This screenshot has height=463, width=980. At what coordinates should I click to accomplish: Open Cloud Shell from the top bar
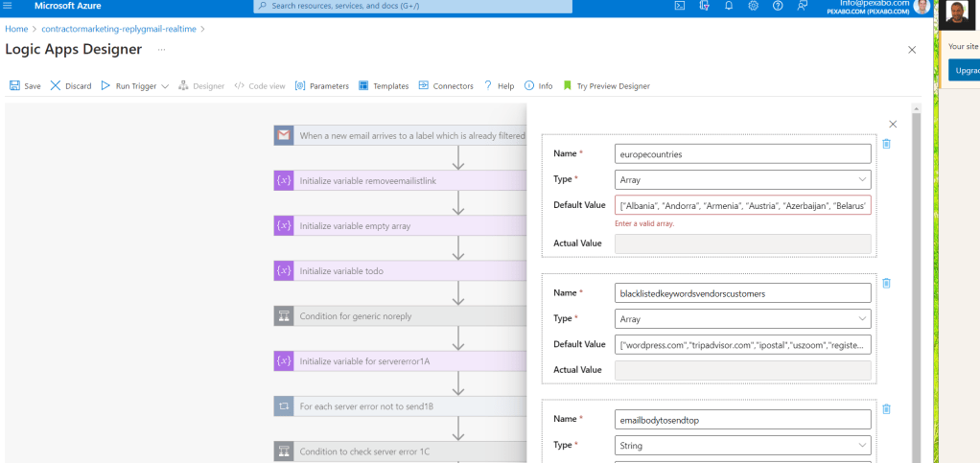pyautogui.click(x=679, y=6)
